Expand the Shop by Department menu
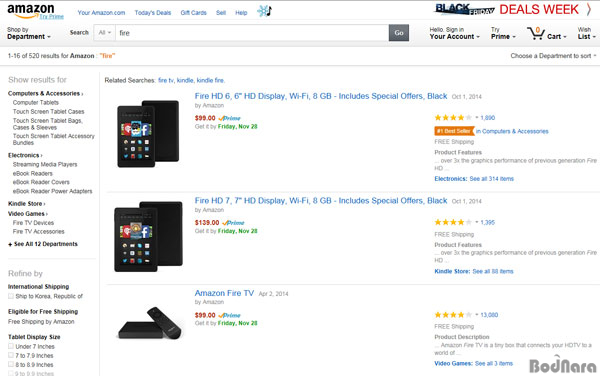The width and height of the screenshot is (600, 376). point(29,33)
